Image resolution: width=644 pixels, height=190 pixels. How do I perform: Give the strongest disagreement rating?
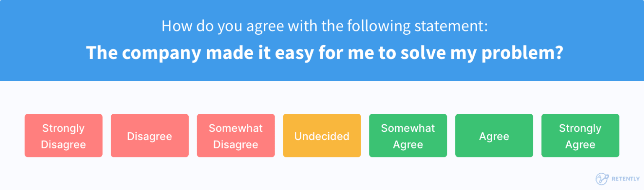point(63,136)
